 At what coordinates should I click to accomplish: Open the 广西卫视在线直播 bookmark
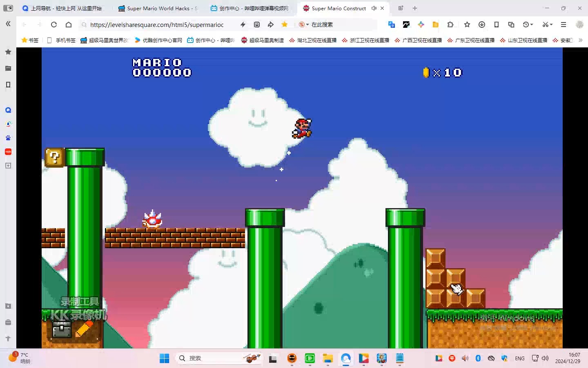coord(418,40)
